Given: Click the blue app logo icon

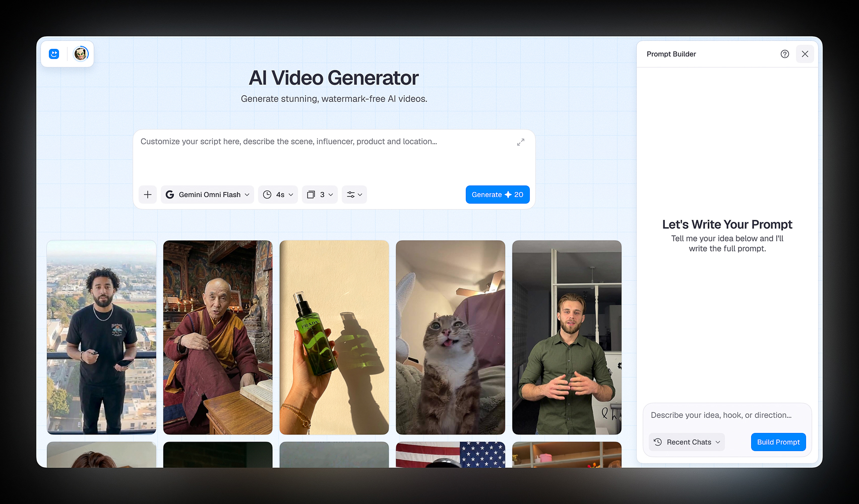Looking at the screenshot, I should coord(54,54).
